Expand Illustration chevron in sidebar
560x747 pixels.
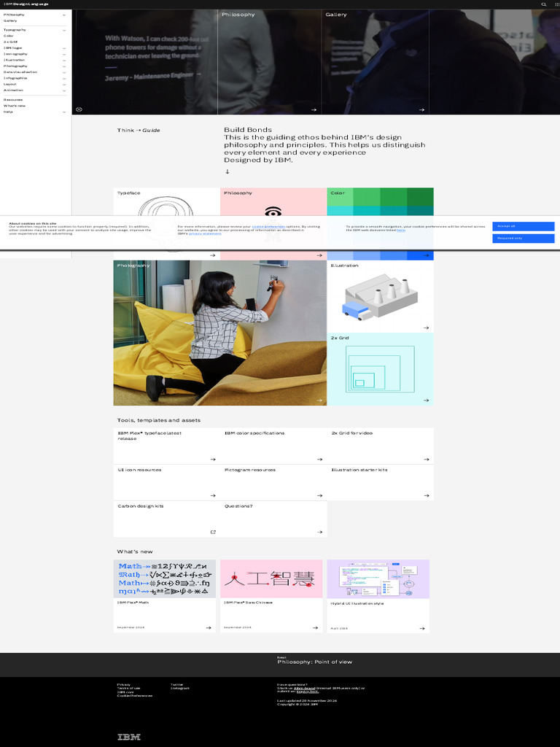(64, 61)
